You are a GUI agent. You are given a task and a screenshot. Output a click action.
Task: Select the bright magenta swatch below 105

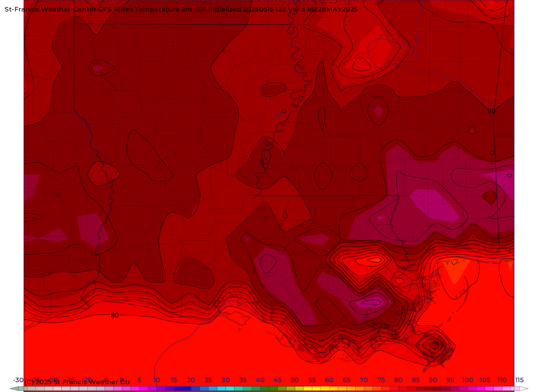point(481,389)
